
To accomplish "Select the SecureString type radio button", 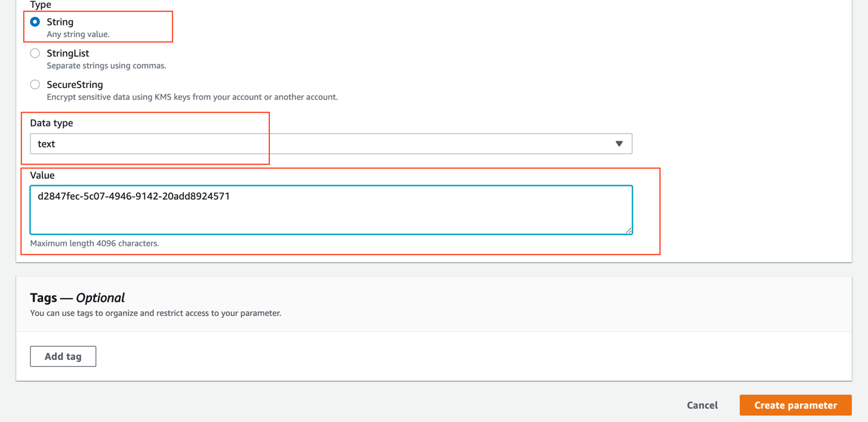I will [x=35, y=85].
